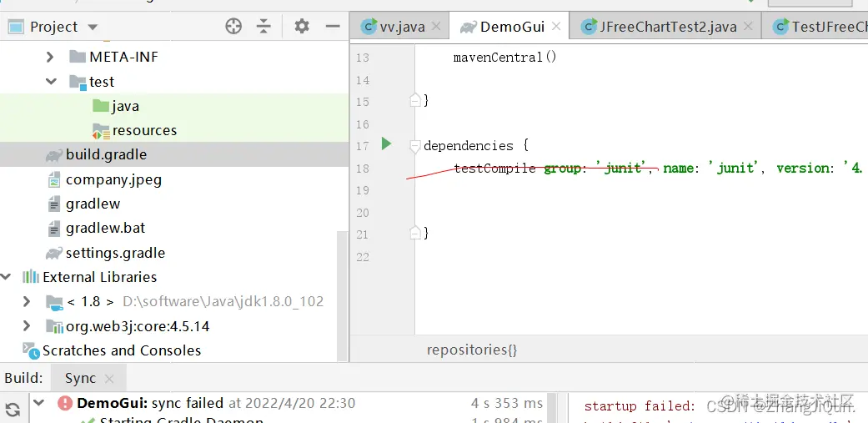Click the locate/select opened file target icon
The height and width of the screenshot is (423, 868).
tap(233, 26)
